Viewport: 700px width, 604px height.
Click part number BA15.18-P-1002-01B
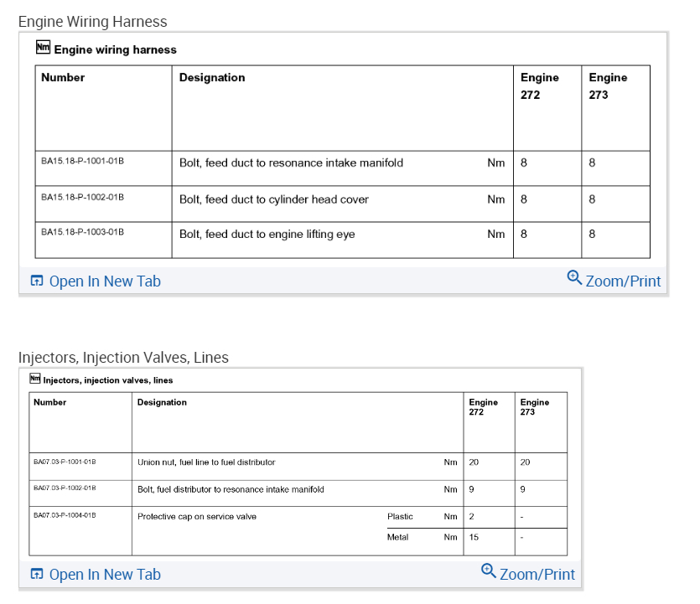point(82,197)
